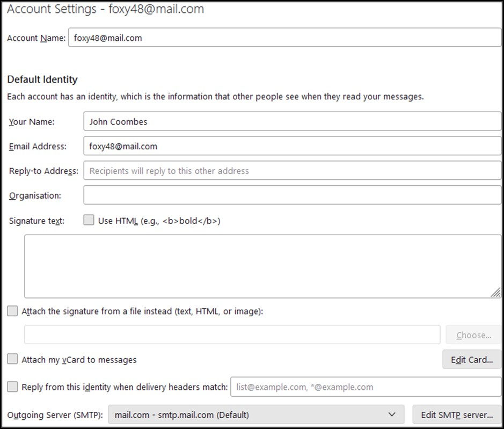Screen dimensions: 504x429
Task: Enable the Use HTML checkbox
Action: [89, 221]
